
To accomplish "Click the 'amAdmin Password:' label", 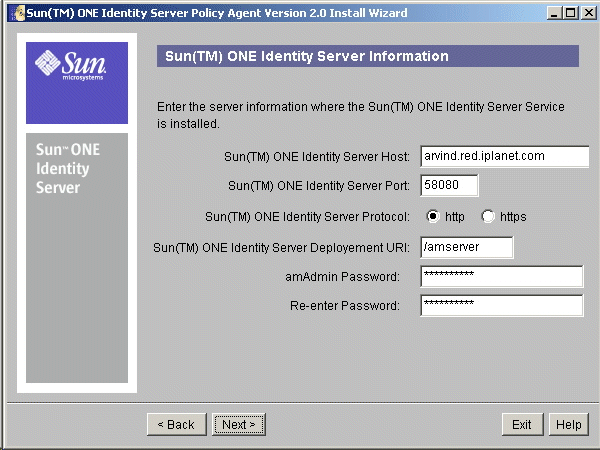I will pos(342,277).
